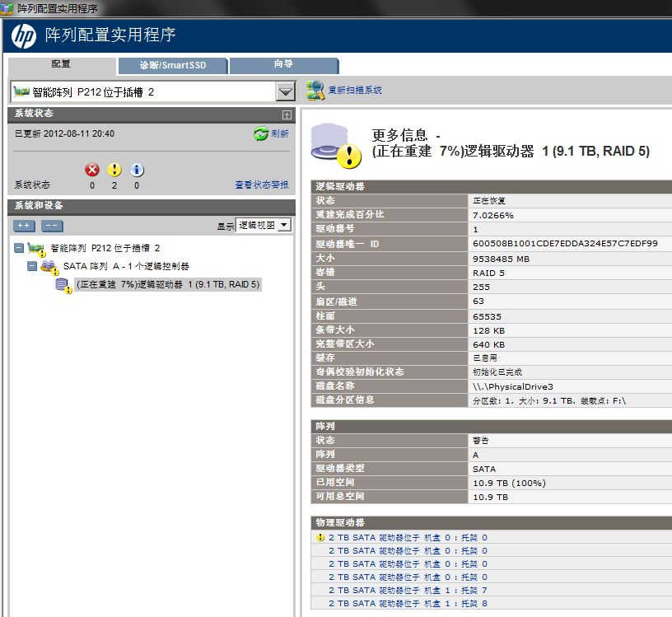Image resolution: width=672 pixels, height=617 pixels.
Task: Click the 刷新 link
Action: point(279,133)
